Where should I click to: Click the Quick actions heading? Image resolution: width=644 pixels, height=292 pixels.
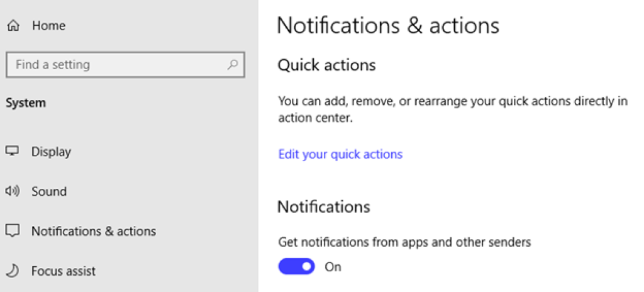(x=327, y=65)
